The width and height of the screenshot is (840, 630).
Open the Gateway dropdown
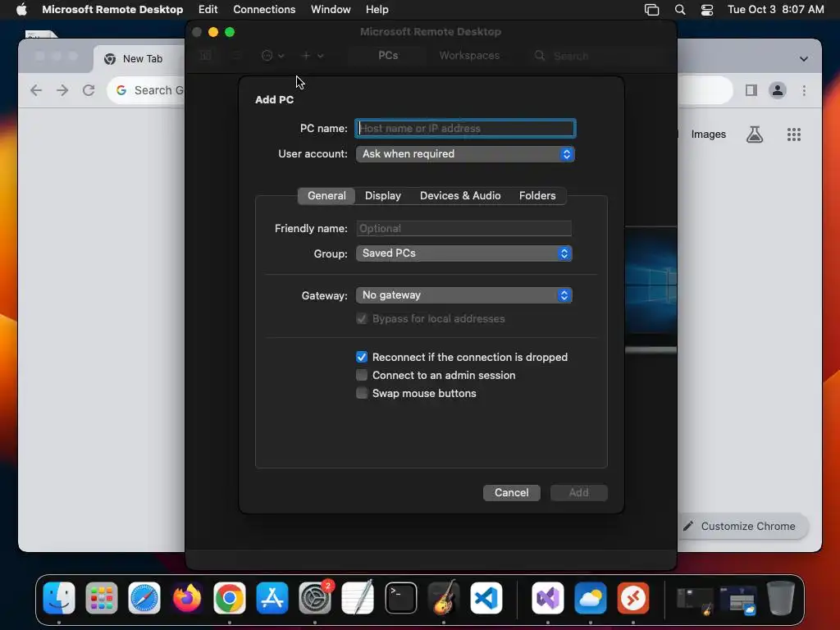coord(464,295)
